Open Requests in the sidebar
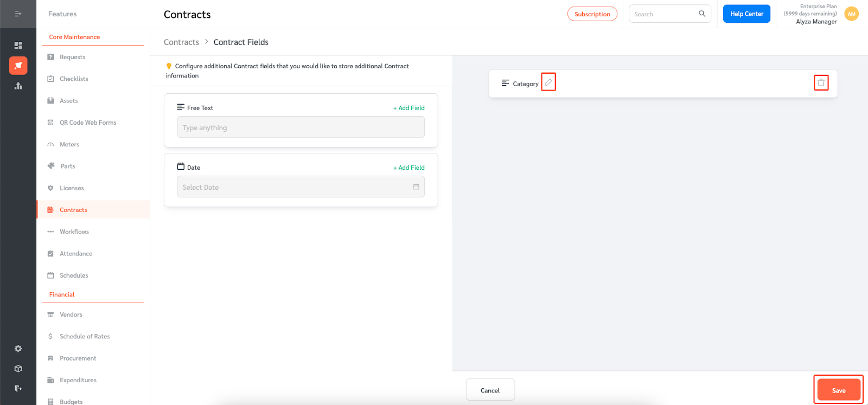This screenshot has height=405, width=868. pyautogui.click(x=72, y=57)
